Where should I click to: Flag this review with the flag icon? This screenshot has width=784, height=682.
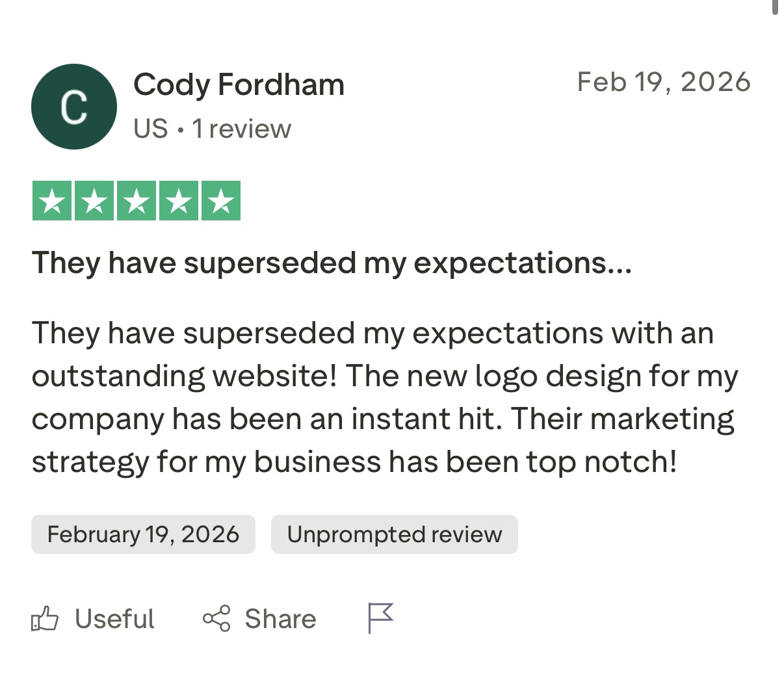point(380,618)
